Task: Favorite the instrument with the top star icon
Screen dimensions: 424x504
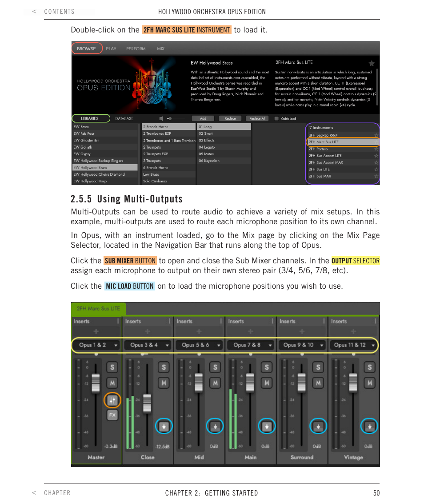Action: [372, 63]
